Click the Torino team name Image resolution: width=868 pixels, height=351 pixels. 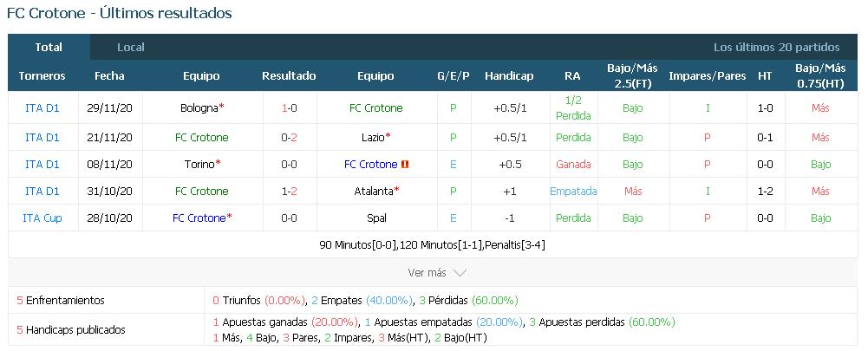point(199,165)
